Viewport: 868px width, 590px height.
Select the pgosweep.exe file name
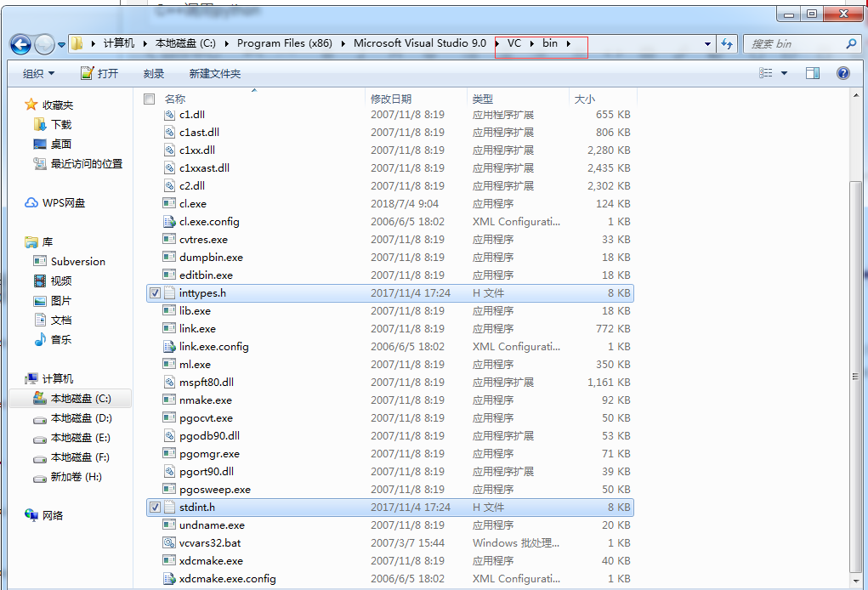click(215, 490)
